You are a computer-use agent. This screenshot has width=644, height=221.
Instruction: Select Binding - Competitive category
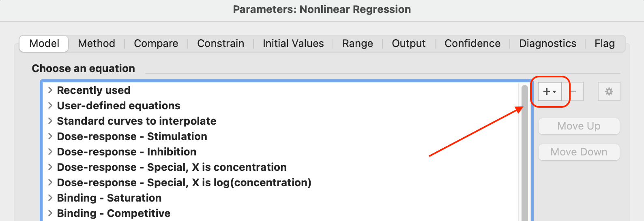[114, 213]
